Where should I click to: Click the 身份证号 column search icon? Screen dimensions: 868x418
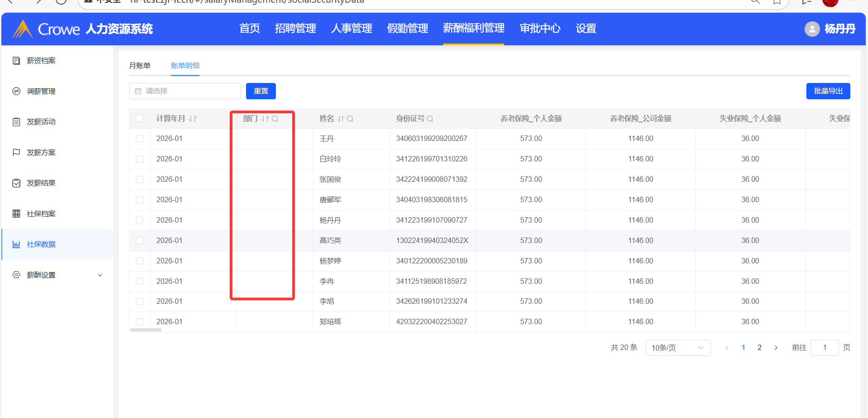click(x=430, y=119)
